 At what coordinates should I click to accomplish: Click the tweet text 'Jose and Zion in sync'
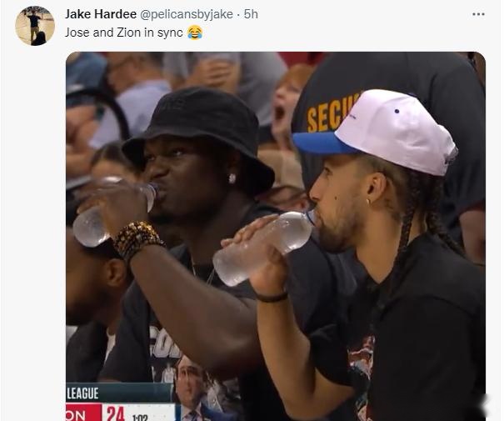124,33
